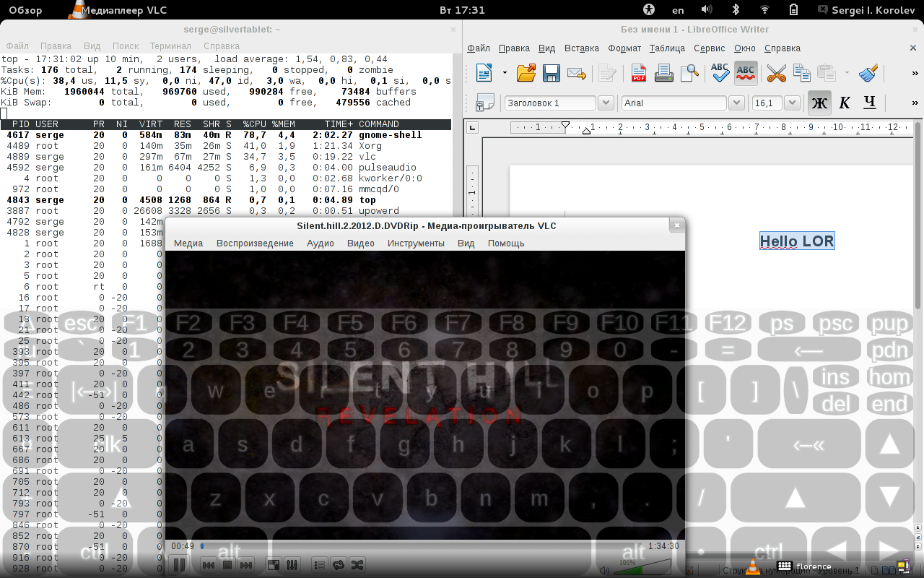Open the Таблица menu in Writer
The height and width of the screenshot is (578, 924).
(667, 48)
